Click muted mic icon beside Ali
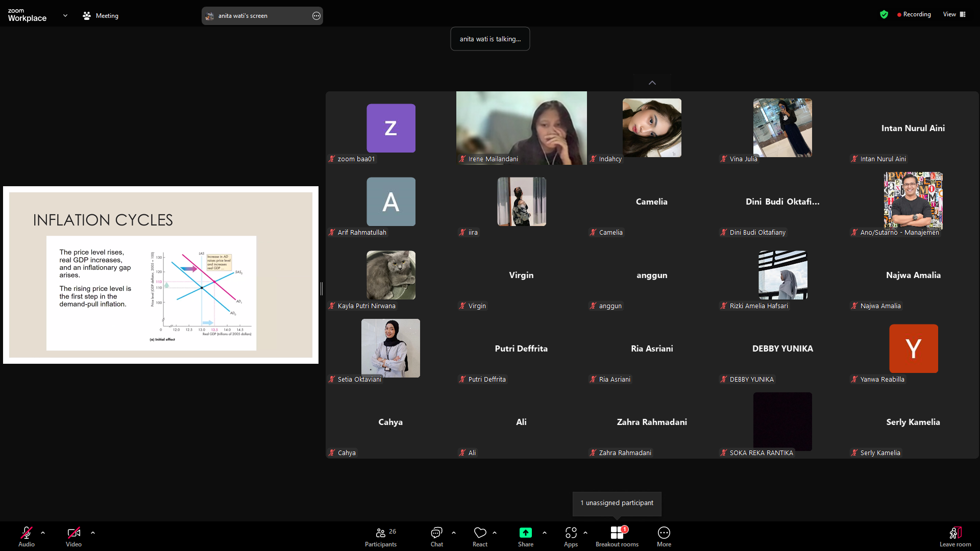The height and width of the screenshot is (551, 980). [462, 453]
